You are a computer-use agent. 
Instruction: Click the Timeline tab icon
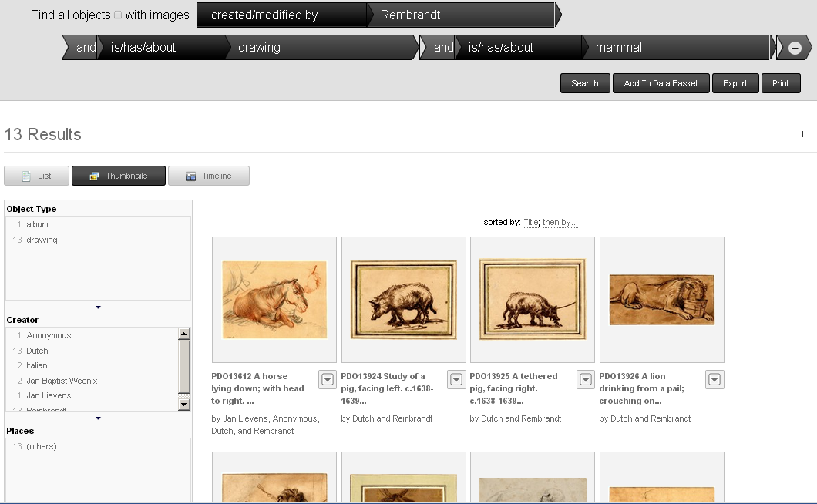190,176
